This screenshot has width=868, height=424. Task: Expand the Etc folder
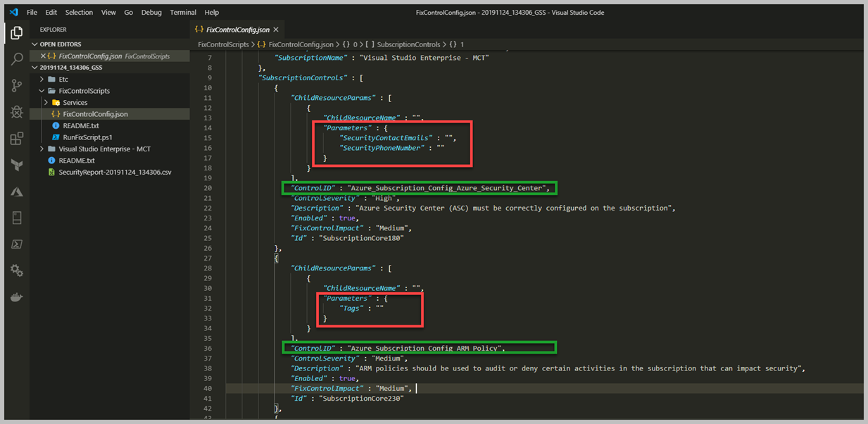coord(63,79)
